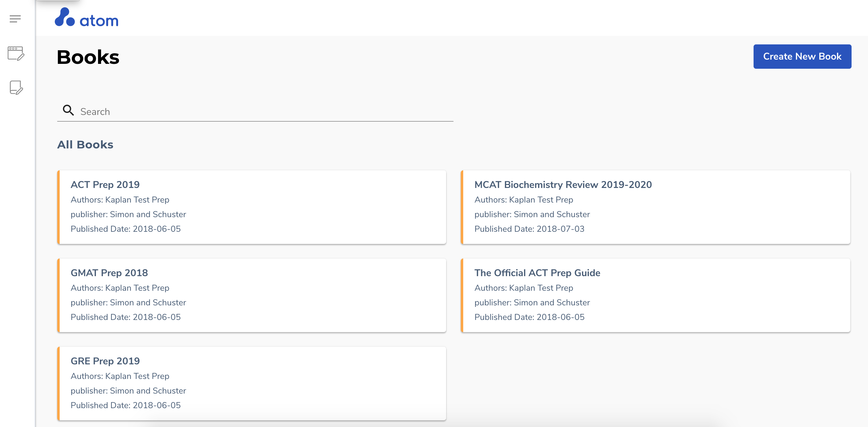Click the atom logo
The image size is (868, 427).
pos(87,18)
